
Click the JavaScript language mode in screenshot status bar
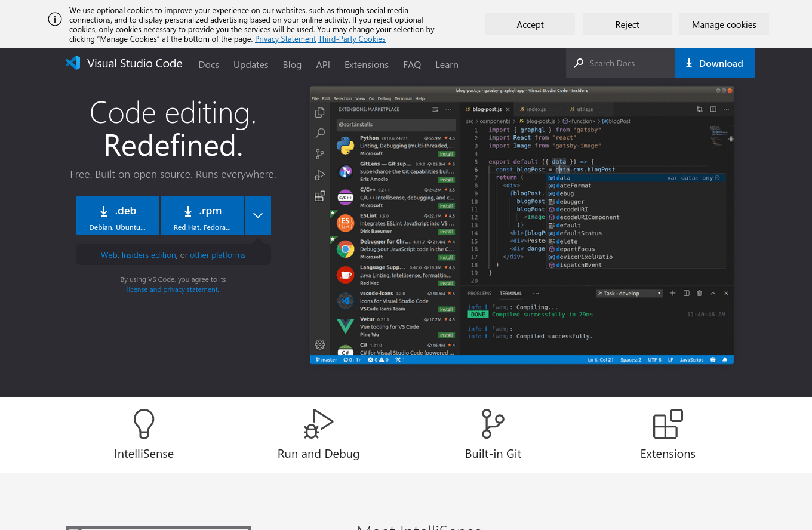(692, 360)
